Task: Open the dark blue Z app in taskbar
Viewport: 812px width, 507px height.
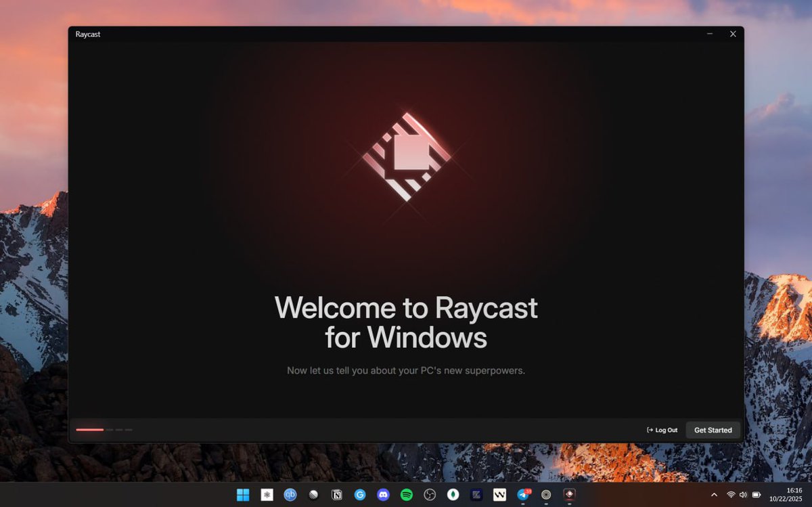Action: click(476, 495)
